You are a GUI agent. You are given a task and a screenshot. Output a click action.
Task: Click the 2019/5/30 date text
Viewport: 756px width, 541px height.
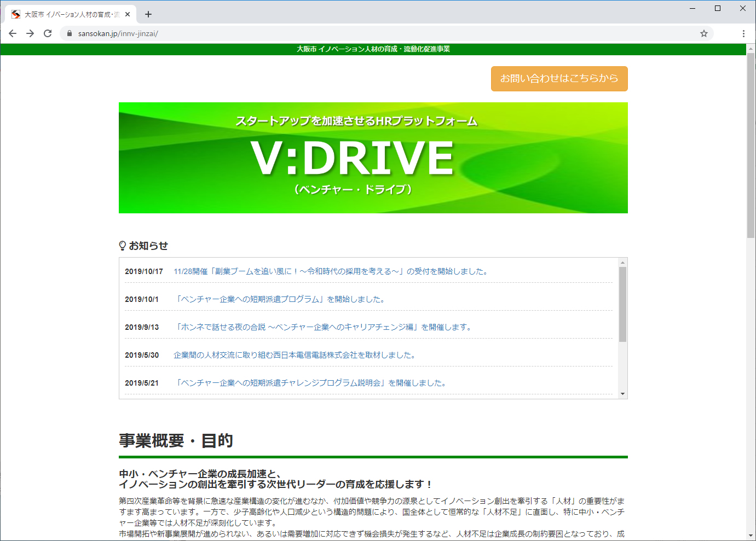pyautogui.click(x=142, y=355)
